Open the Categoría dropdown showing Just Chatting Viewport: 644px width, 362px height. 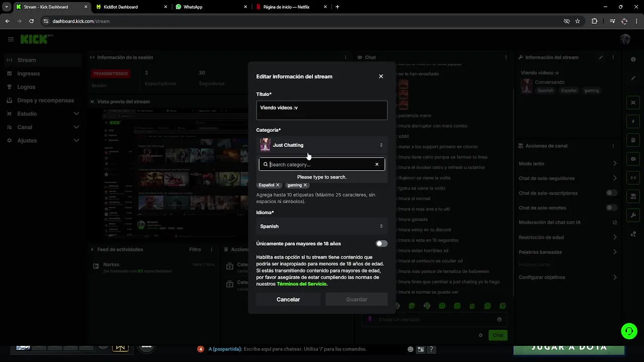(x=322, y=145)
